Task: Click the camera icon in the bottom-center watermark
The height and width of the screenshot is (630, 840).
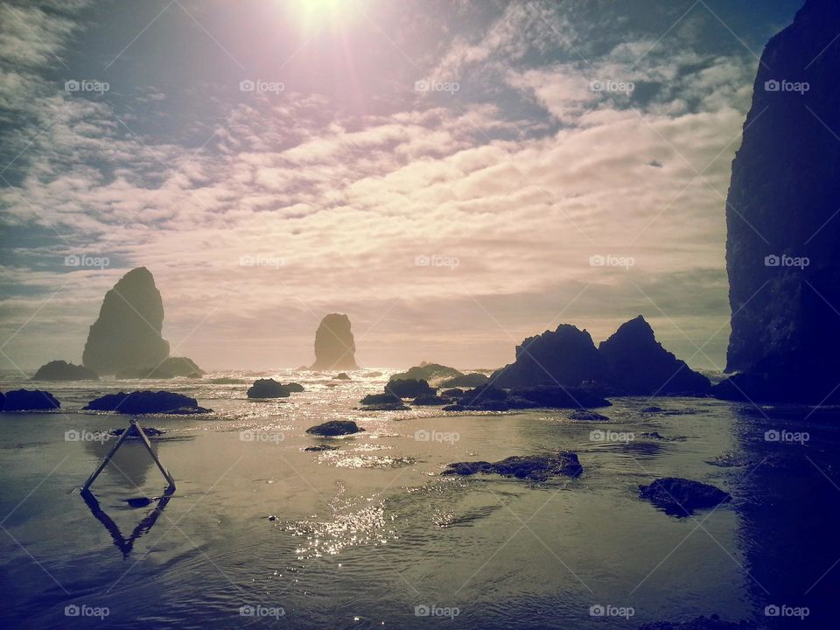Action: [x=423, y=608]
